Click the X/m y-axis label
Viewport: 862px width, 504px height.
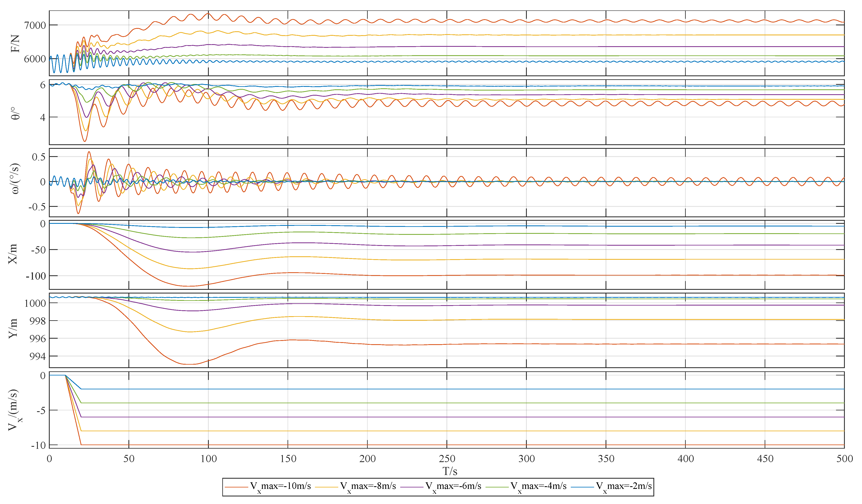(13, 254)
